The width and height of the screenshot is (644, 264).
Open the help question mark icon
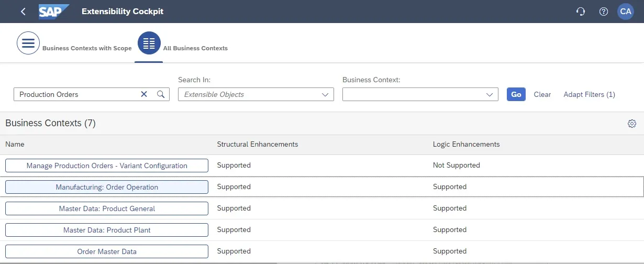(x=604, y=12)
